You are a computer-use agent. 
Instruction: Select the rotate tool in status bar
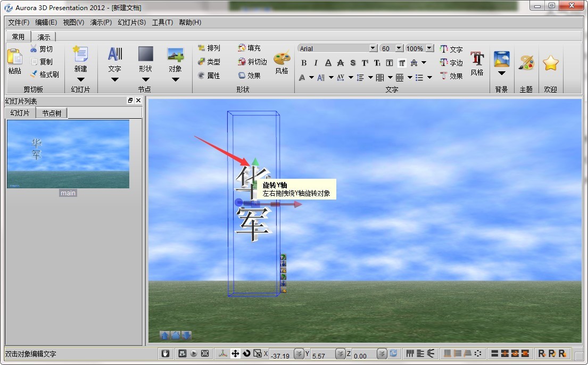pos(246,353)
